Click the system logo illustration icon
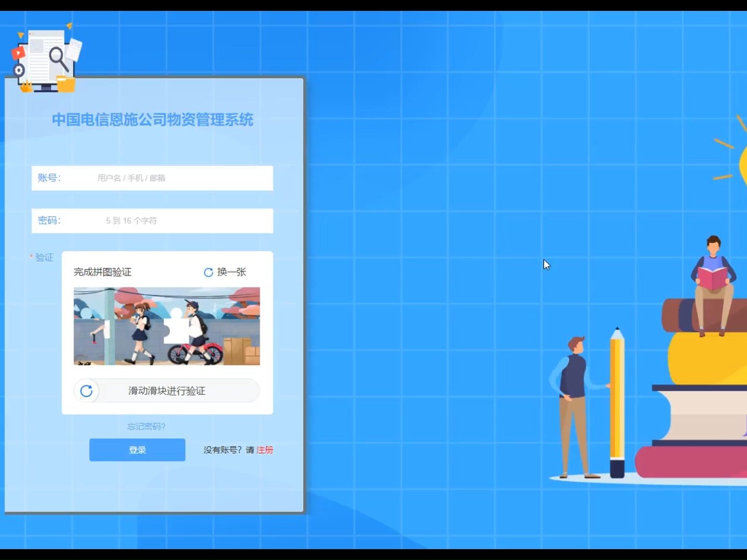The width and height of the screenshot is (747, 560). (47, 58)
